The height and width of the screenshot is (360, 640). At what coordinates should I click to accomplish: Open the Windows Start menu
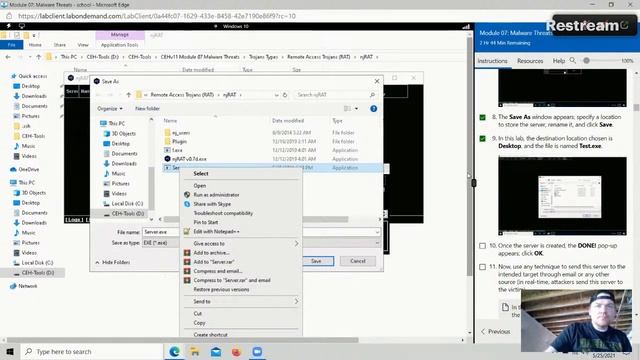(x=10, y=351)
